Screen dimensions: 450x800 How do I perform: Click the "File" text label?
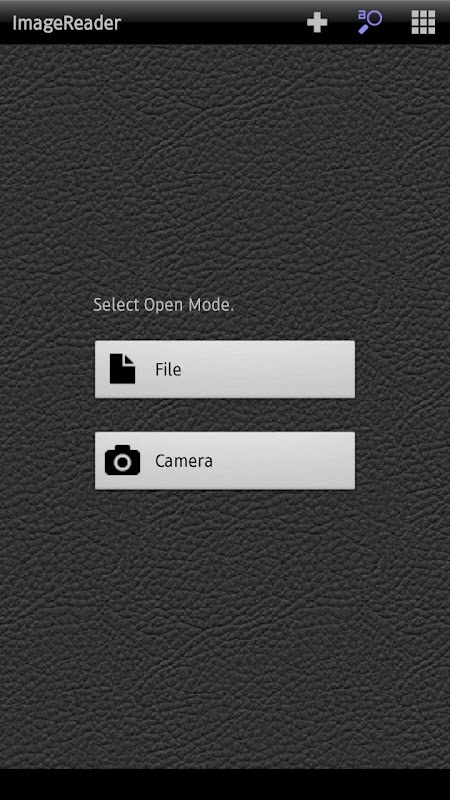coord(168,369)
